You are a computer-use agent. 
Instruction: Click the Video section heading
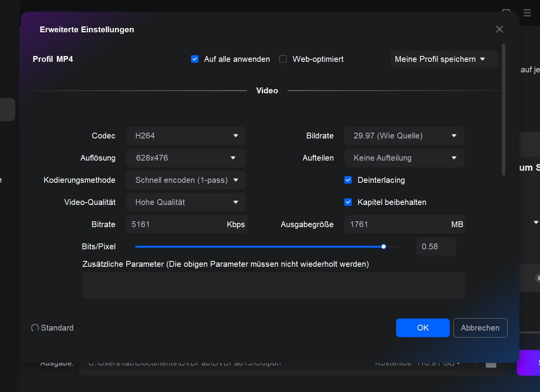tap(267, 91)
